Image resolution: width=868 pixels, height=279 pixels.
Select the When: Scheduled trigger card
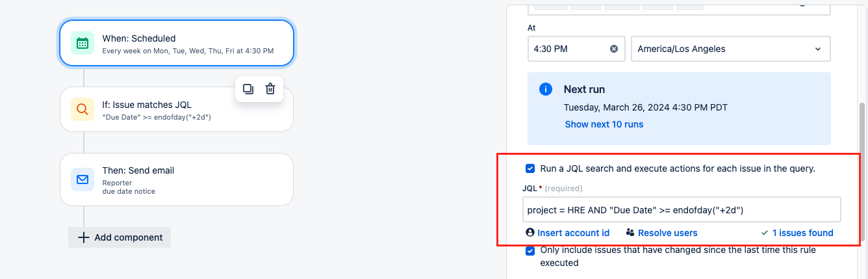[177, 43]
